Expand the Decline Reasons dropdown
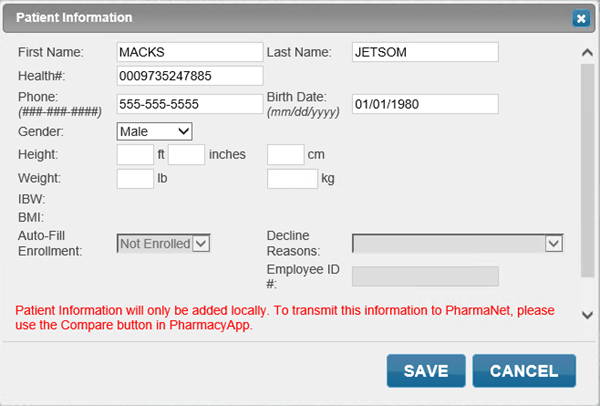The width and height of the screenshot is (600, 406). [x=458, y=243]
